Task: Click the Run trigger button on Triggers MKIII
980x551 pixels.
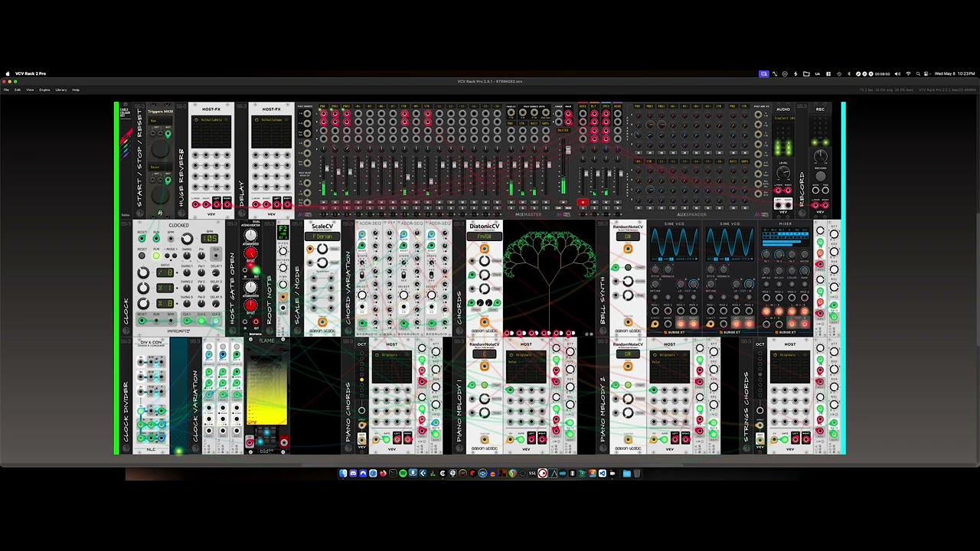Action: click(160, 148)
